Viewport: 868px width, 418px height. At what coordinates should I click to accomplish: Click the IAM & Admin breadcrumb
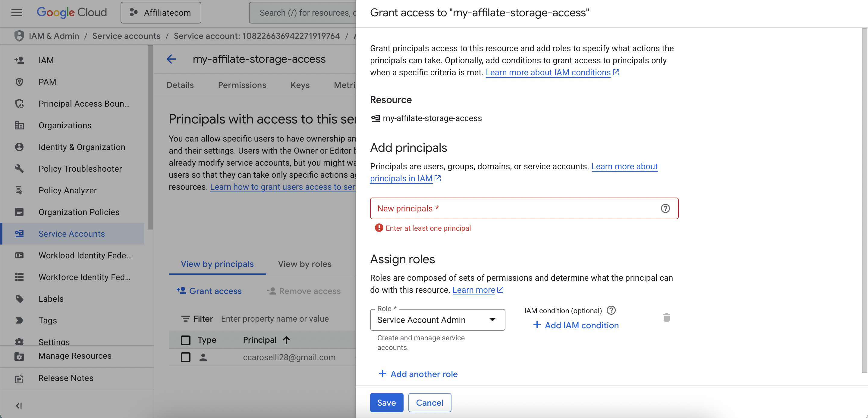(x=54, y=36)
